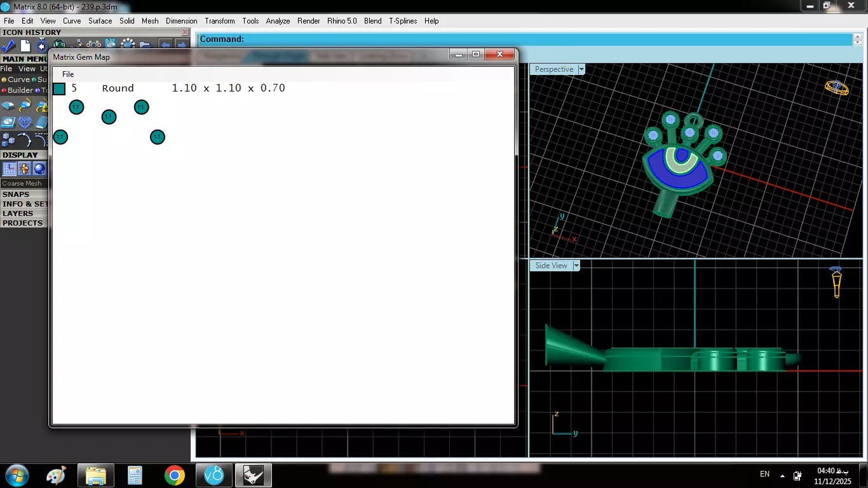Image resolution: width=868 pixels, height=488 pixels.
Task: Click the Command input line
Action: tap(526, 39)
